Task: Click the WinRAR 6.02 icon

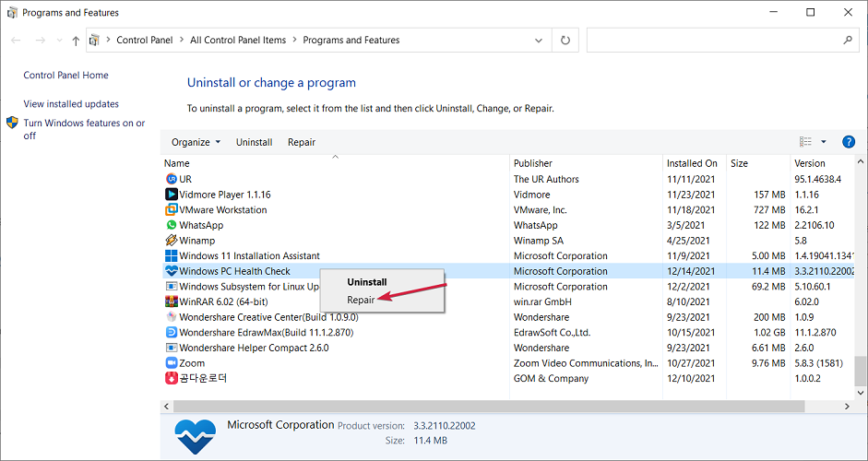Action: pos(171,301)
